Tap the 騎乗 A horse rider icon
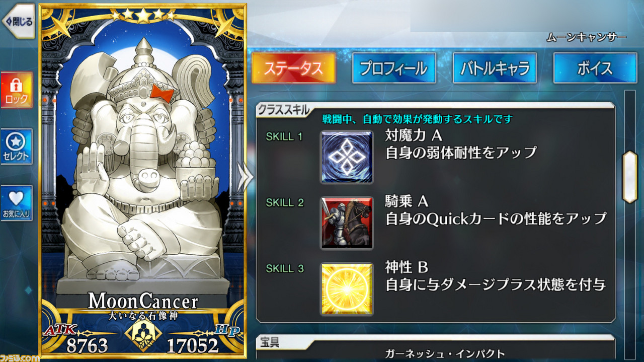 point(347,223)
